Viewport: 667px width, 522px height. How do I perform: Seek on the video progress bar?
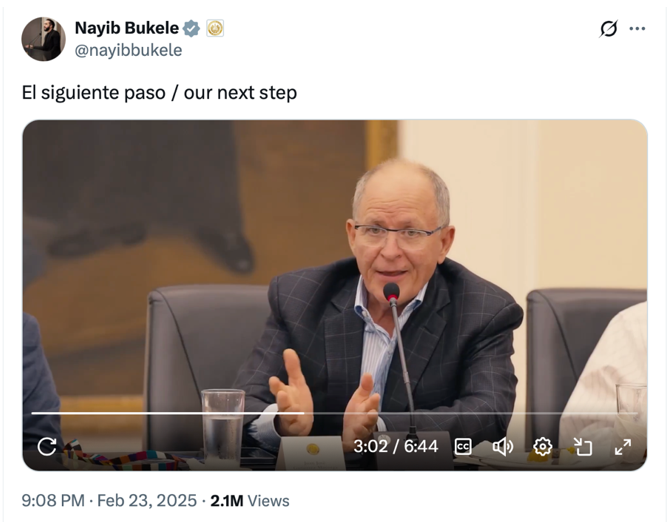click(x=335, y=413)
